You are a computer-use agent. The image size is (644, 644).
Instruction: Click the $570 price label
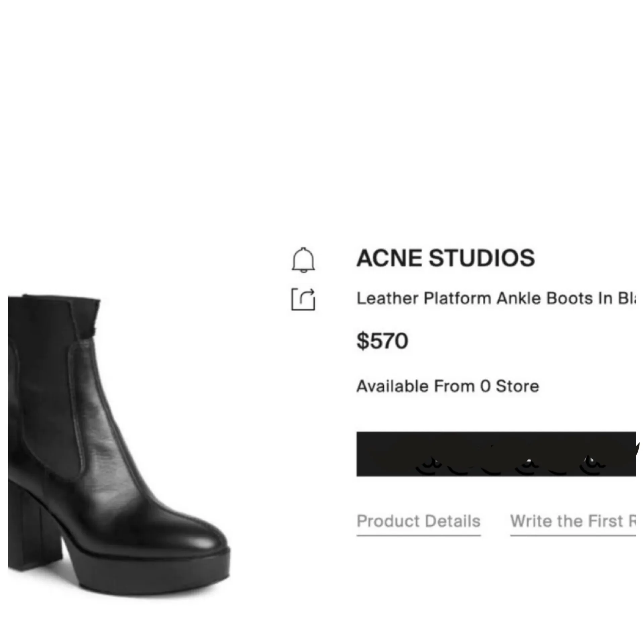pyautogui.click(x=382, y=341)
